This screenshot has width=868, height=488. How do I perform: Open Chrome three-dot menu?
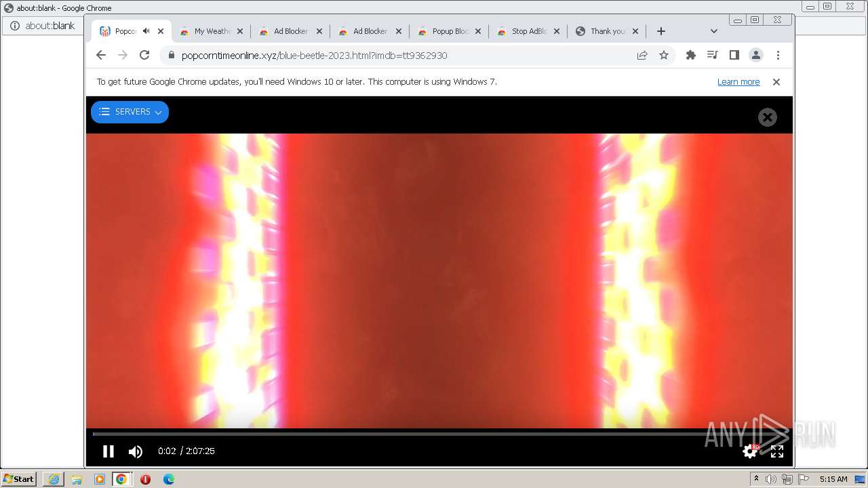(778, 56)
